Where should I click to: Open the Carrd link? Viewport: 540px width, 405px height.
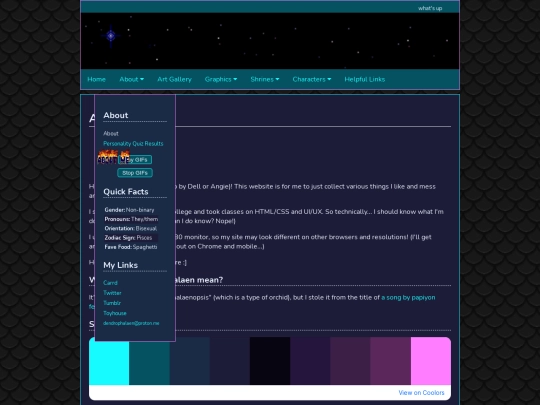pyautogui.click(x=110, y=283)
